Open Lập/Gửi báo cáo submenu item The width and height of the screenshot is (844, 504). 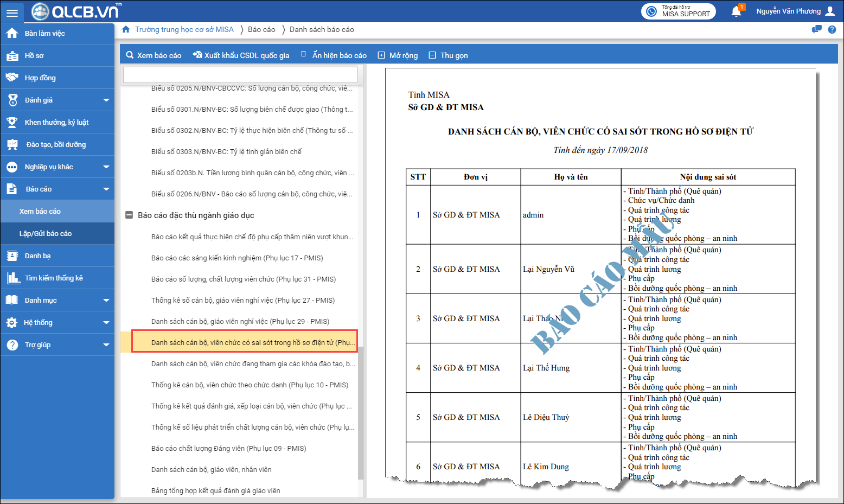coord(46,234)
